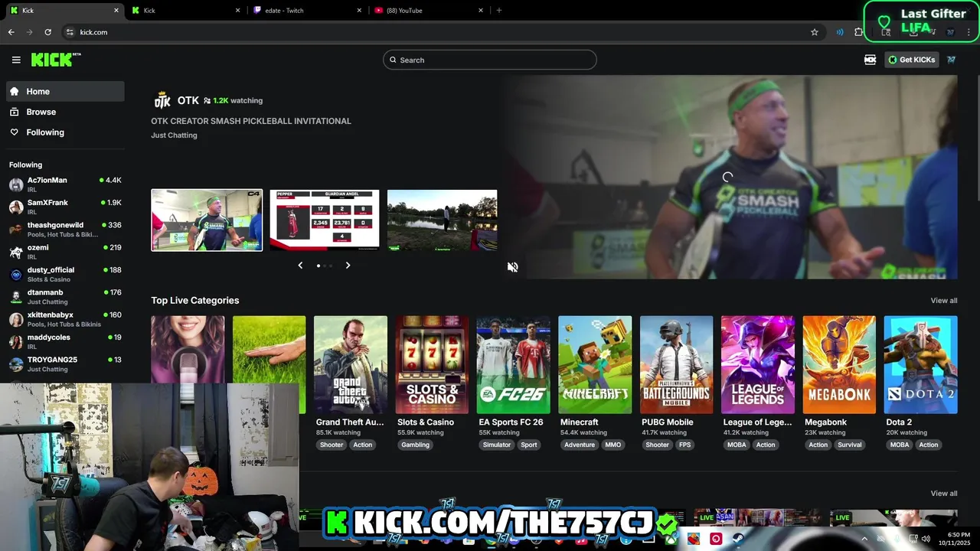The image size is (980, 551).
Task: Select the pickleball stream thumbnail
Action: (207, 220)
